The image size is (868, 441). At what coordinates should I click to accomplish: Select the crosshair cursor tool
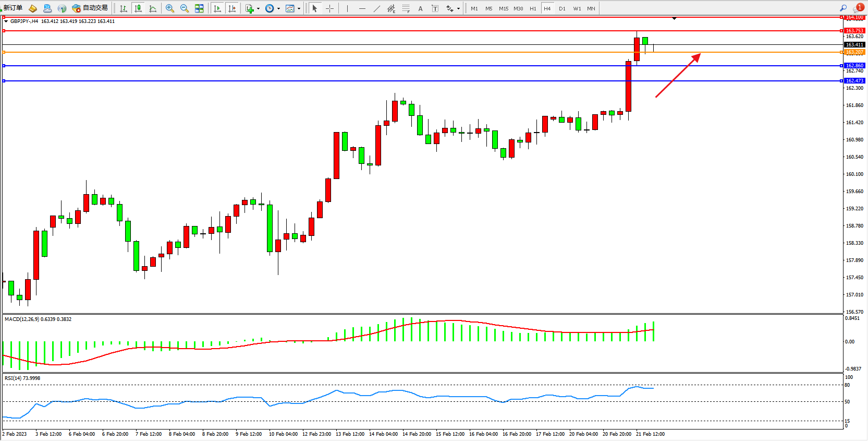pyautogui.click(x=329, y=8)
